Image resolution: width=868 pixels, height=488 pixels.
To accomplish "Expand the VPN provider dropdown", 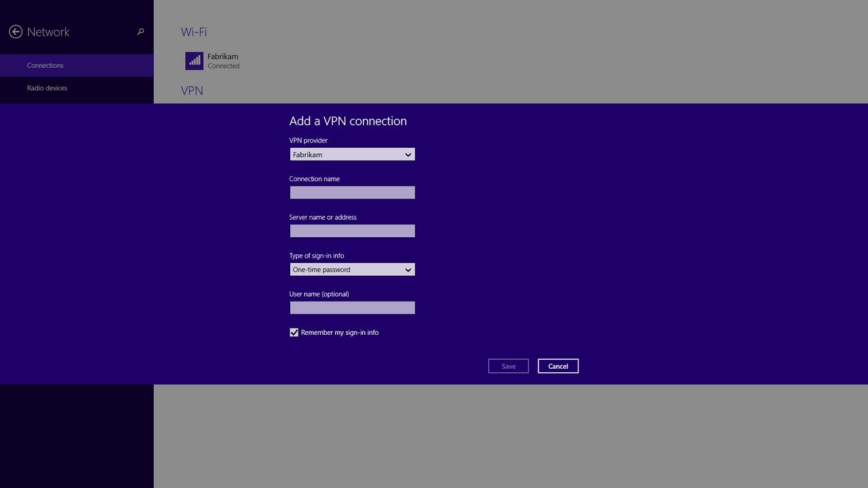I will coord(352,155).
